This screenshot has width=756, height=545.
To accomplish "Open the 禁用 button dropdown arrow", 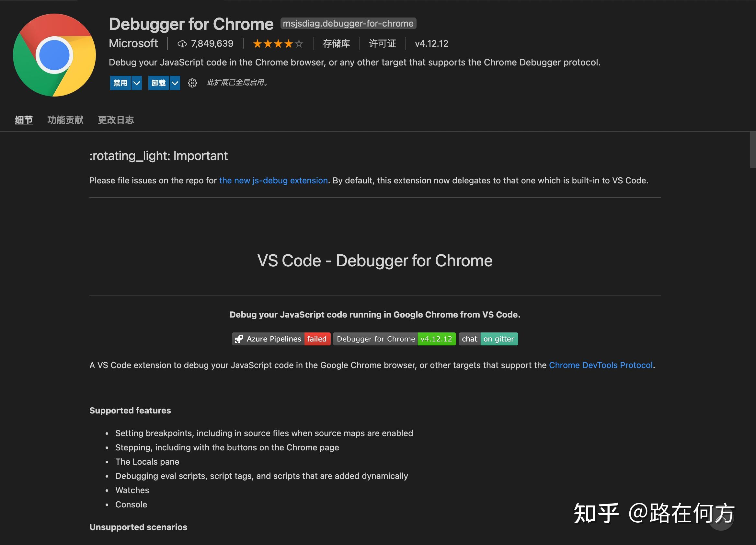I will tap(136, 83).
